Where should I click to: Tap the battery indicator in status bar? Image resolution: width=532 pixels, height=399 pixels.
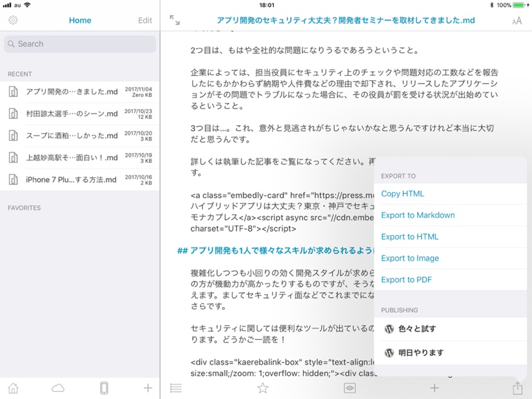[519, 5]
